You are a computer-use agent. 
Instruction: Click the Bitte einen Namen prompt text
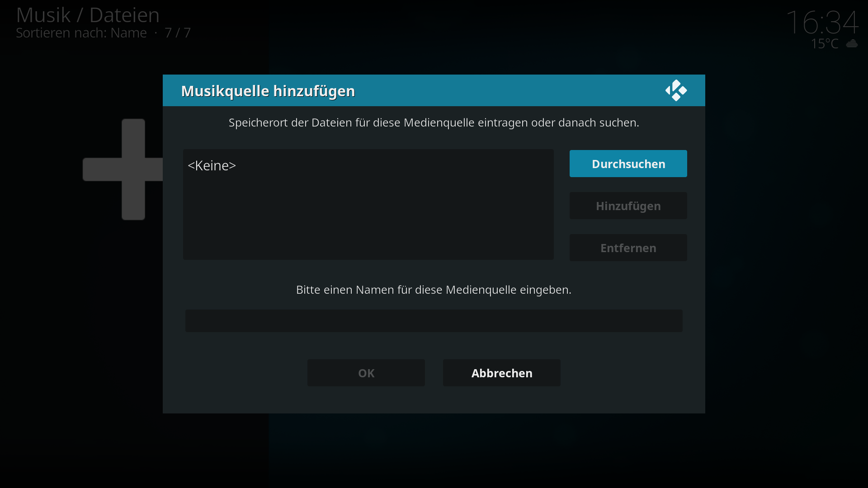(434, 290)
